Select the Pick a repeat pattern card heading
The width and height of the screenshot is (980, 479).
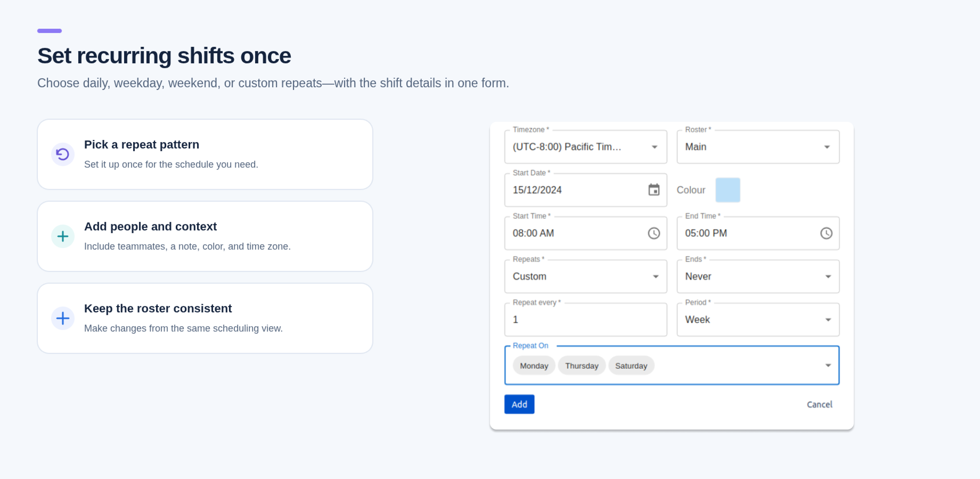click(142, 145)
